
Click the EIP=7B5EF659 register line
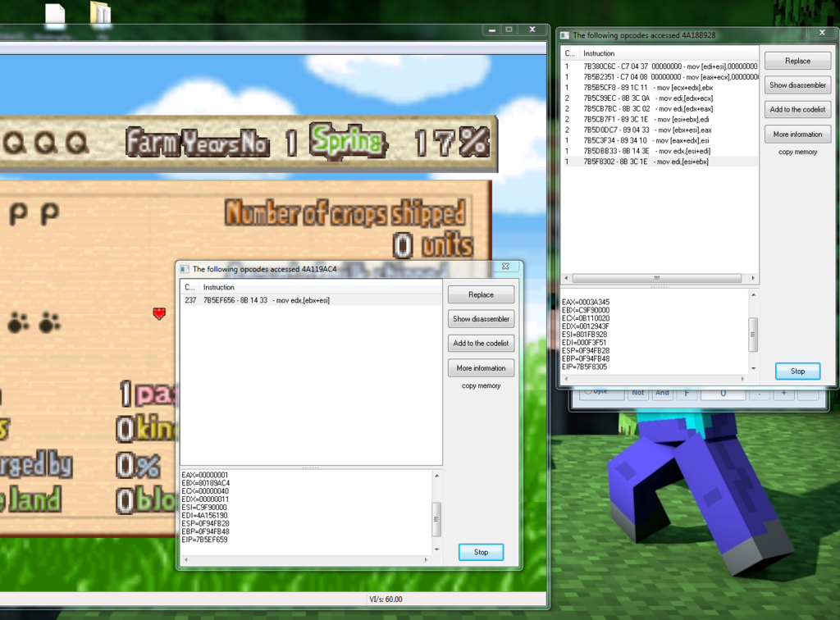pyautogui.click(x=204, y=540)
